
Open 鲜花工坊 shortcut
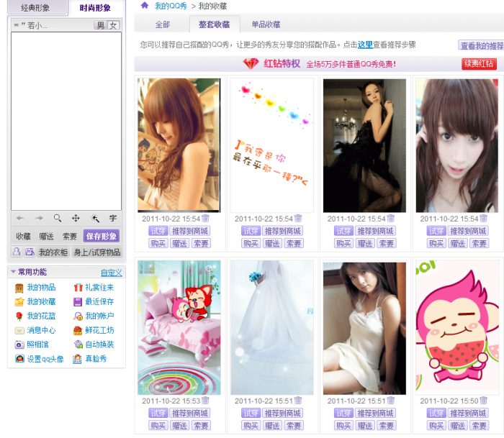(x=94, y=330)
